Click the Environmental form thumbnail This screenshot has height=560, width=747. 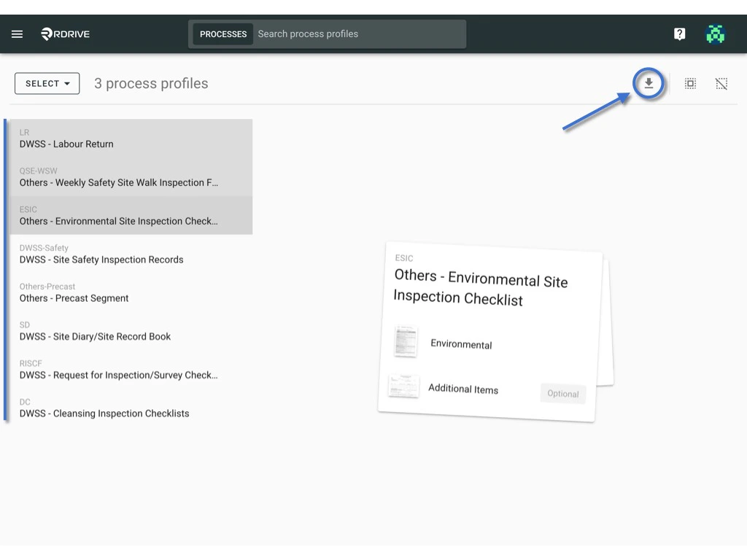(406, 341)
